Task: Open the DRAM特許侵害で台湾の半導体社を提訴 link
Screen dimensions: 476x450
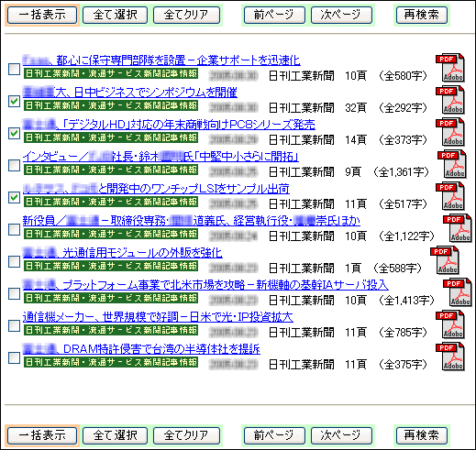Action: click(x=141, y=348)
